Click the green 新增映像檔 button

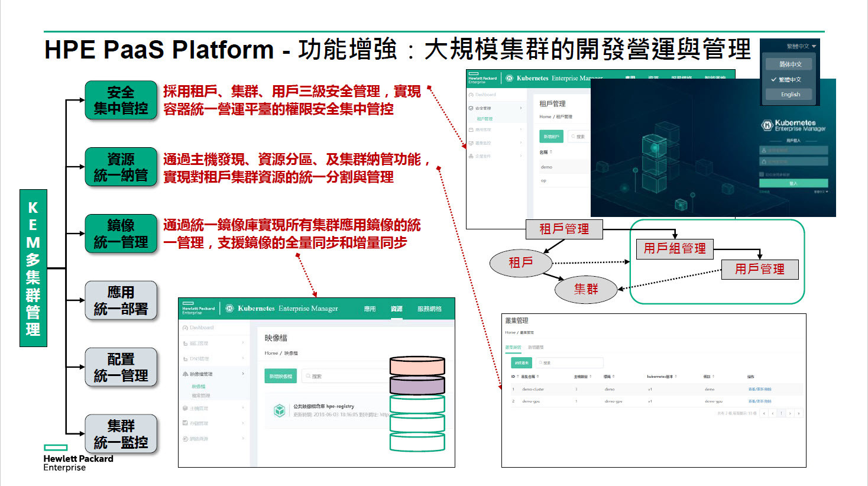281,376
